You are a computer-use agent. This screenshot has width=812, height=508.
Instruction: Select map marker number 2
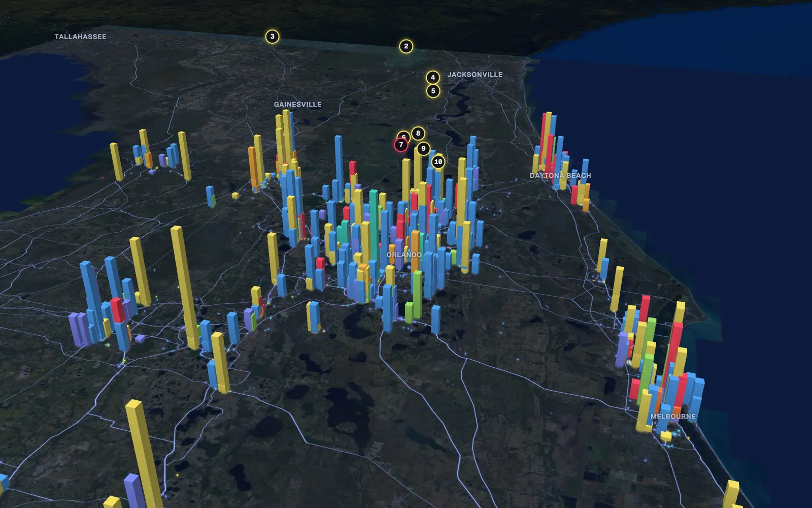coord(406,46)
